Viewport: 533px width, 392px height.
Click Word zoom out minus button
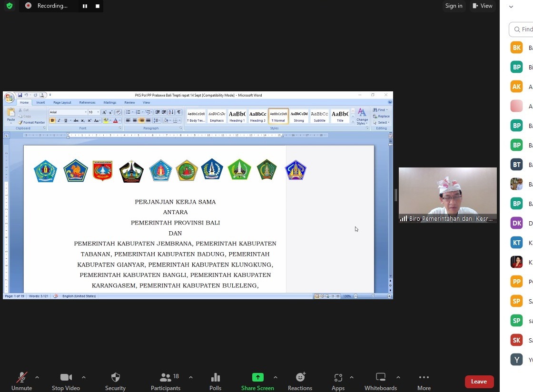pos(355,296)
